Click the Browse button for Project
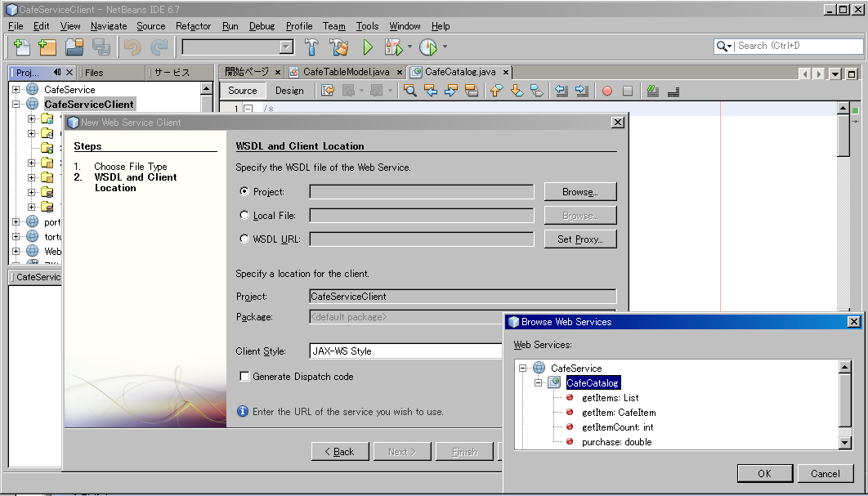 pos(580,191)
